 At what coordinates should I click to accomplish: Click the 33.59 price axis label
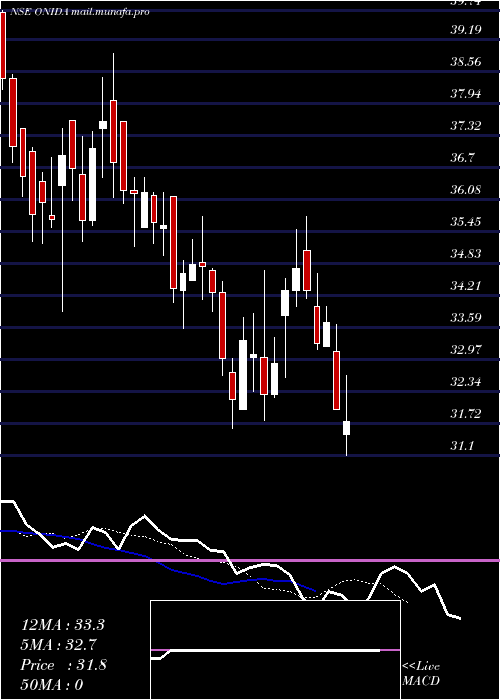pos(465,318)
